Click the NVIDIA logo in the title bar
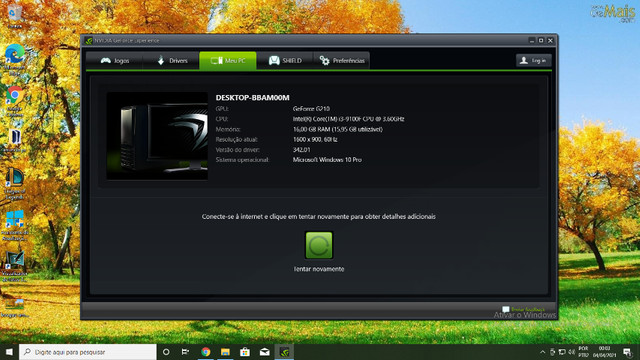The width and height of the screenshot is (640, 360). point(89,40)
